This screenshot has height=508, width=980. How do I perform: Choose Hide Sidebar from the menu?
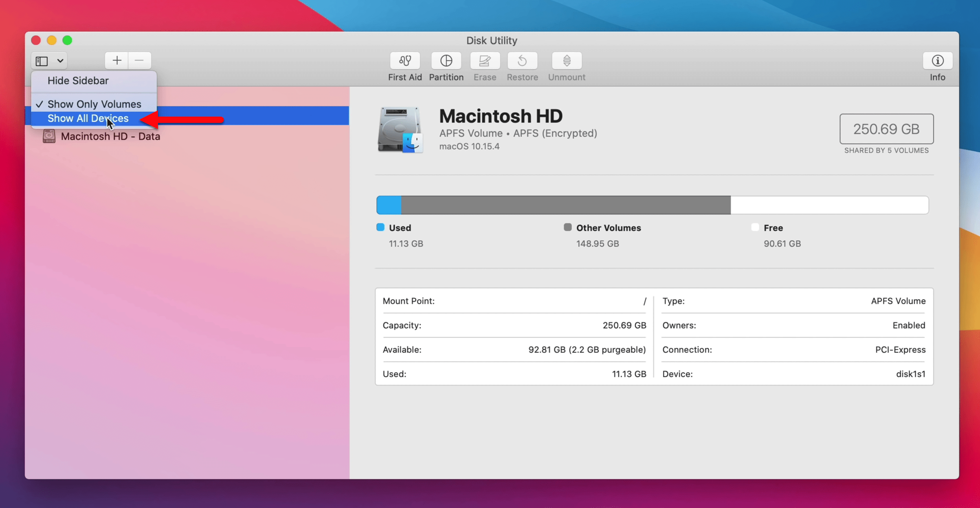pyautogui.click(x=94, y=80)
